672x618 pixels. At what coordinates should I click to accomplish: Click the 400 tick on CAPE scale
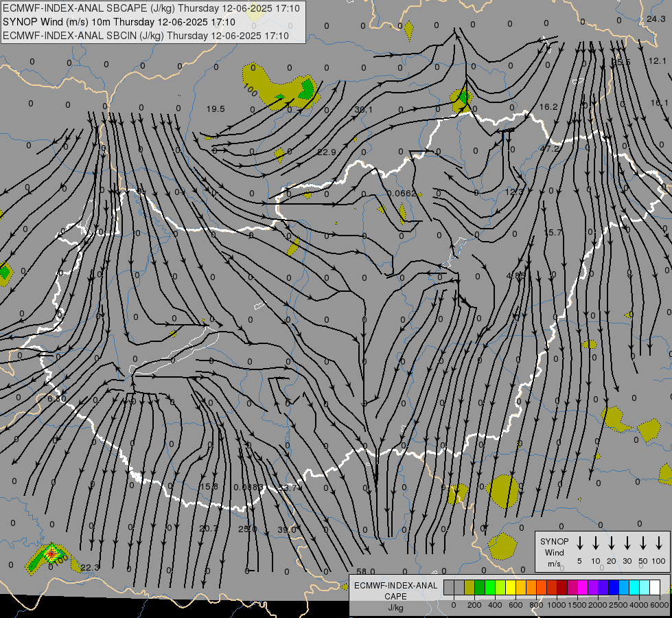point(495,605)
